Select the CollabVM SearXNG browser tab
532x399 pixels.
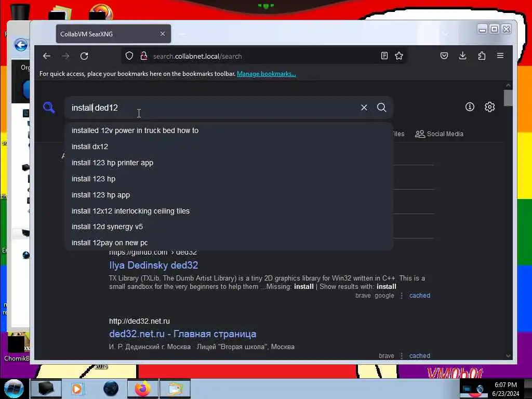(x=113, y=34)
